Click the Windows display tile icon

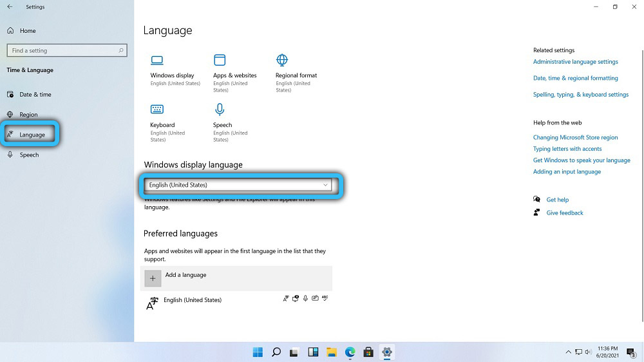pos(156,61)
